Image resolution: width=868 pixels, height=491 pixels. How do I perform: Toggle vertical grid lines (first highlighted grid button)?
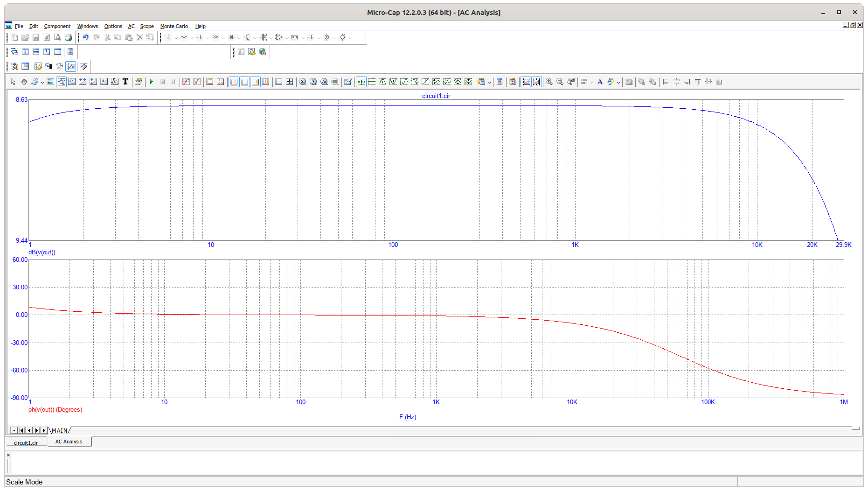tap(234, 82)
